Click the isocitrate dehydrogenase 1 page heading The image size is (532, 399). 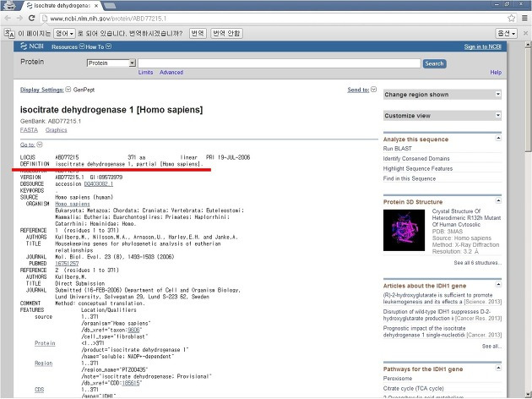click(111, 110)
